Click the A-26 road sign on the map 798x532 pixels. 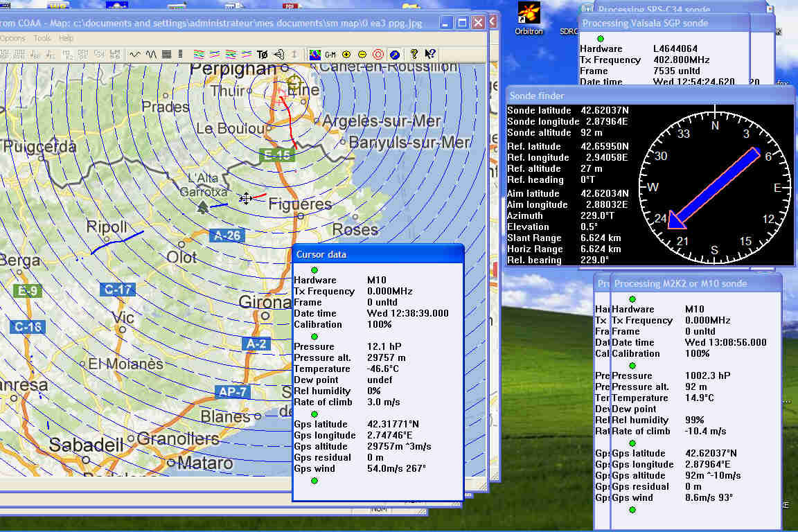pyautogui.click(x=227, y=236)
